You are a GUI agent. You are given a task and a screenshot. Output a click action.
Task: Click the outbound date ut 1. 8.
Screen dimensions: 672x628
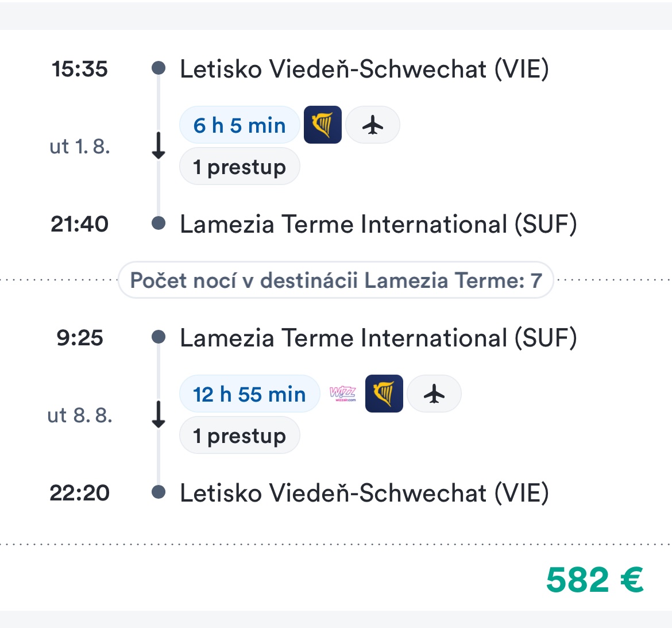(80, 147)
